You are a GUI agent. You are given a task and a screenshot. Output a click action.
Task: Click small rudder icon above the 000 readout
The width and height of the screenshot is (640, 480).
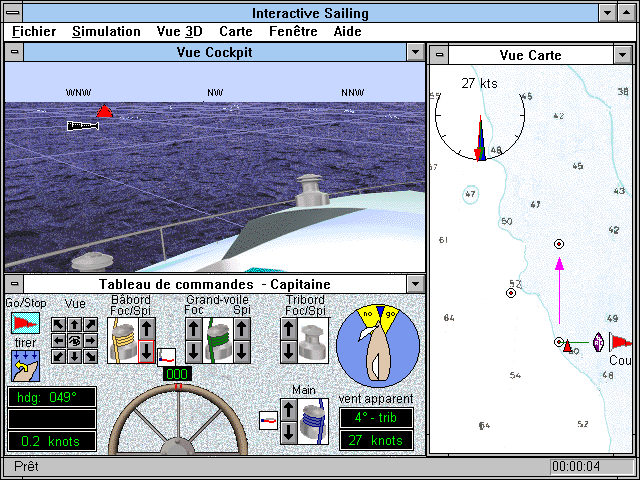click(x=167, y=357)
